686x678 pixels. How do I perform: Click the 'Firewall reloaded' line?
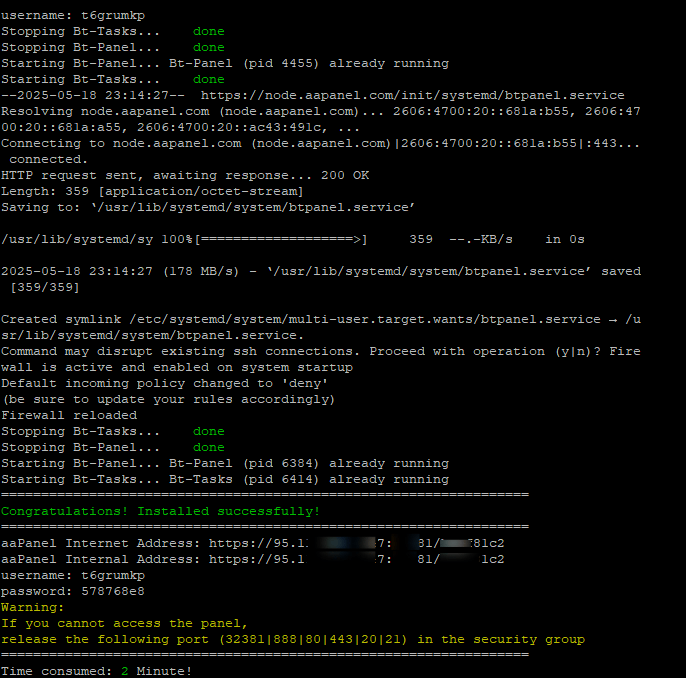(x=69, y=415)
